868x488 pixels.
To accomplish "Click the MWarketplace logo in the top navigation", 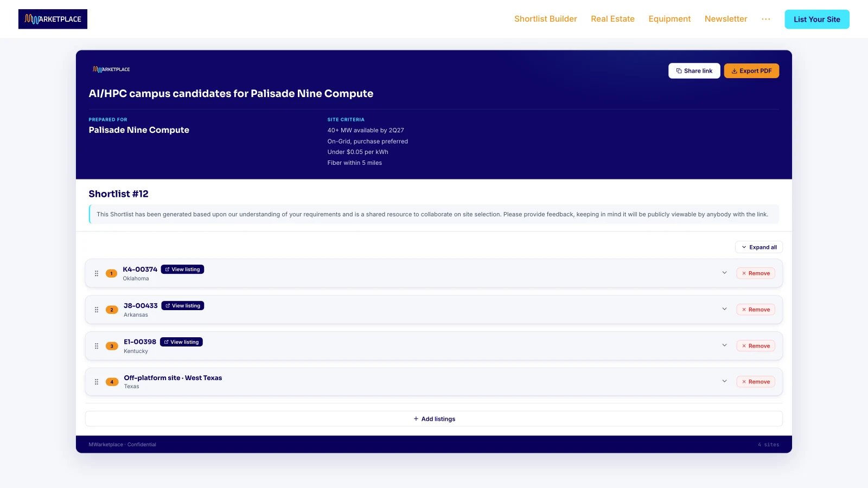I will [x=53, y=19].
